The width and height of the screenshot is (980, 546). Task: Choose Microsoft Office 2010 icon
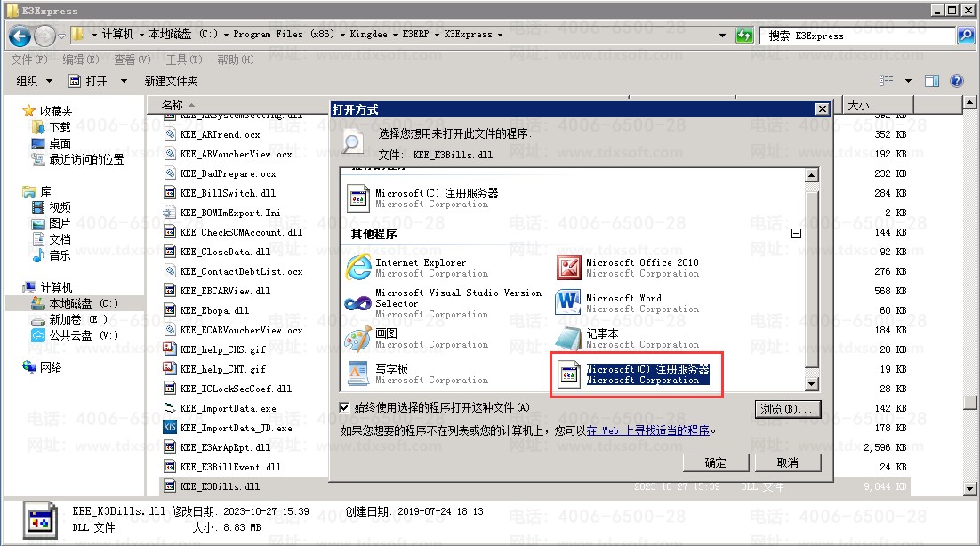click(568, 267)
